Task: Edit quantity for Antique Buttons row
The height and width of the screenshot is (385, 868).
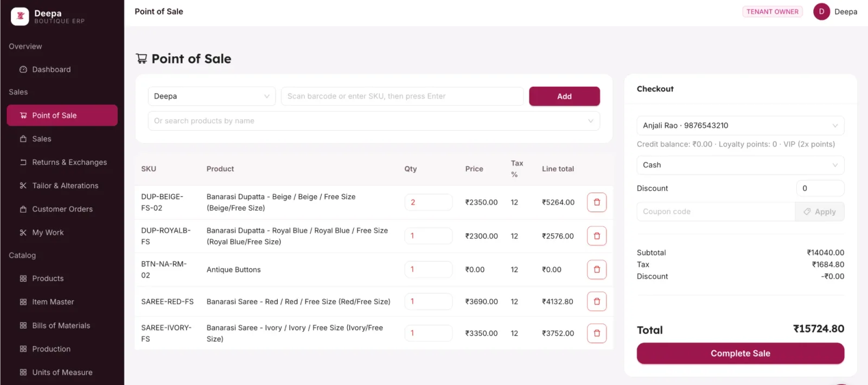Action: point(429,269)
